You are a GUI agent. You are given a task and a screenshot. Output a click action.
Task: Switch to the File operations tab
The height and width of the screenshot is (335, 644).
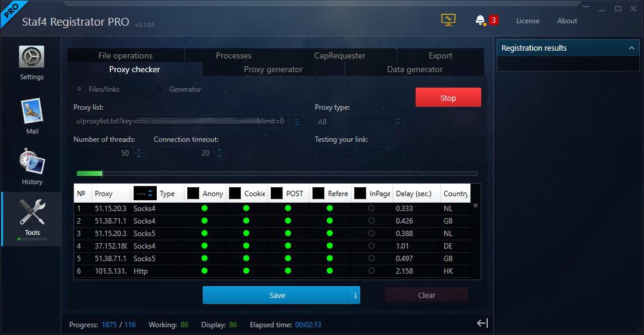click(x=126, y=55)
